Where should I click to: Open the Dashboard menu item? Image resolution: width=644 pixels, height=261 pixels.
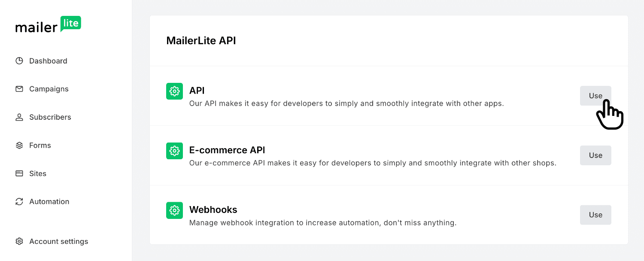tap(42, 61)
